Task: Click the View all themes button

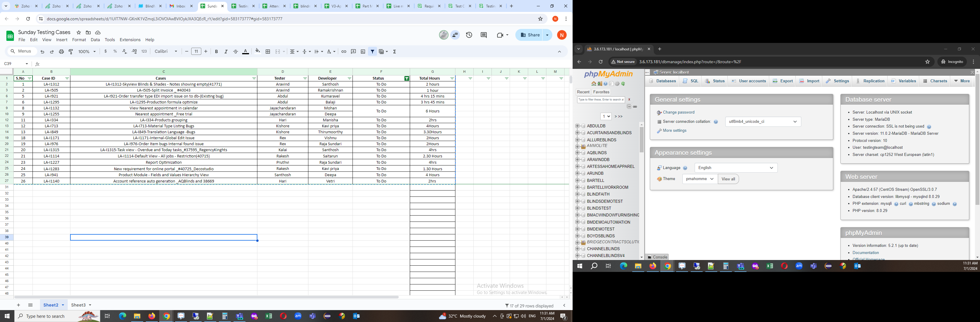Action: tap(728, 179)
